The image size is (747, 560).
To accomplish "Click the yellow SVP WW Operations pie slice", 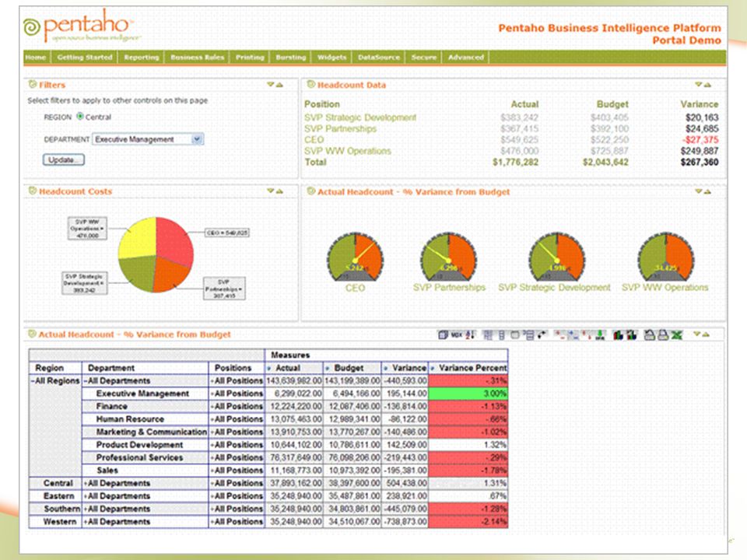I will 139,239.
